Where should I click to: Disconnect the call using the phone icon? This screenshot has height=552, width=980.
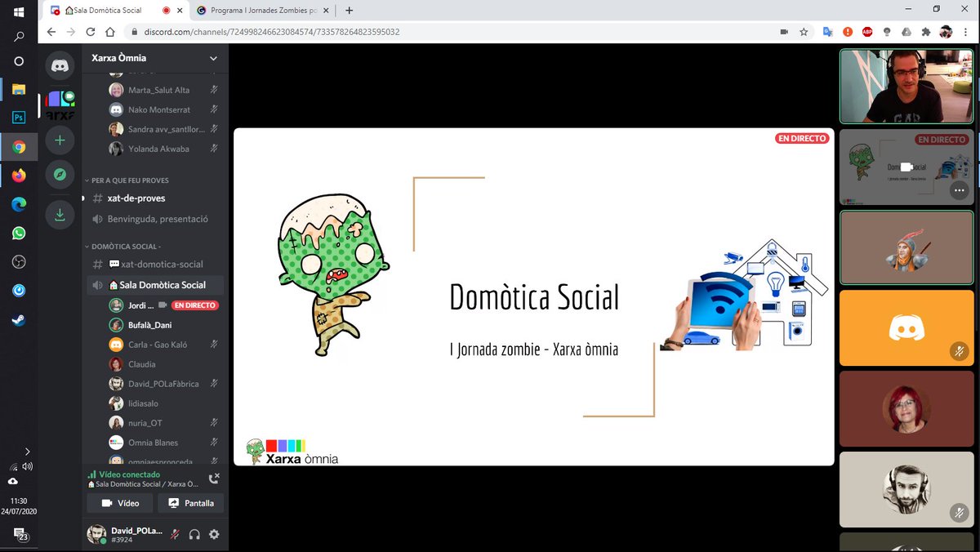coord(214,478)
